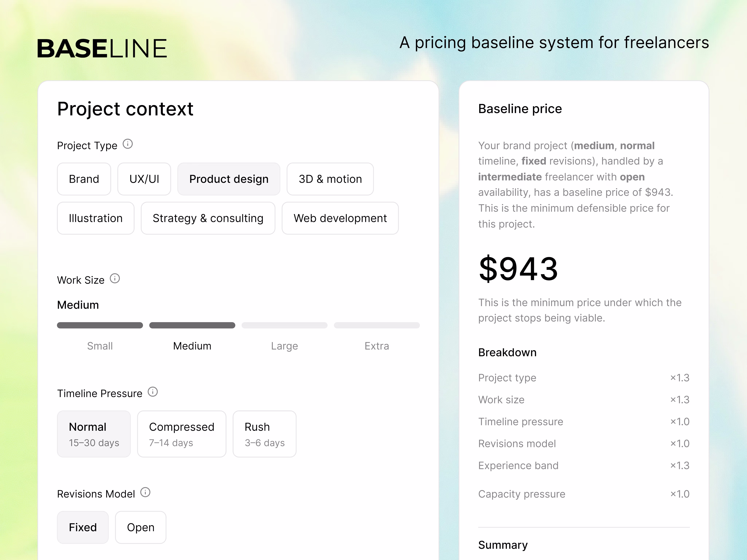The image size is (747, 560).
Task: Select the Web development option
Action: coord(340,218)
